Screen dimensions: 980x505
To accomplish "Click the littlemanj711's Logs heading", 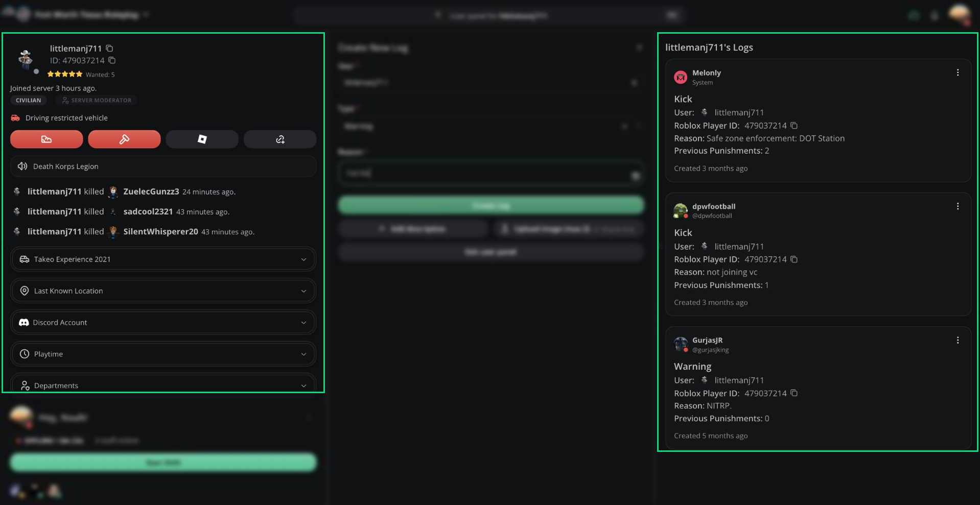I will click(x=709, y=47).
